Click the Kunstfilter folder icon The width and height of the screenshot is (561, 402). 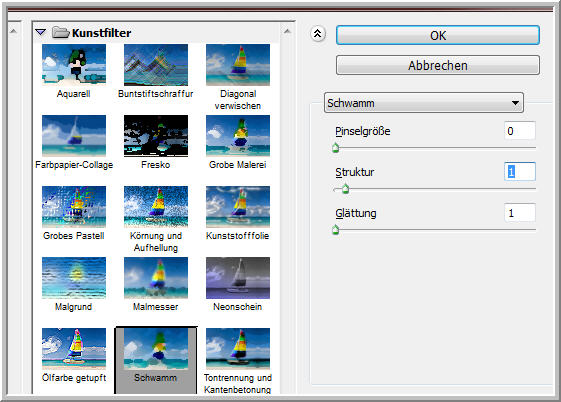(x=60, y=33)
